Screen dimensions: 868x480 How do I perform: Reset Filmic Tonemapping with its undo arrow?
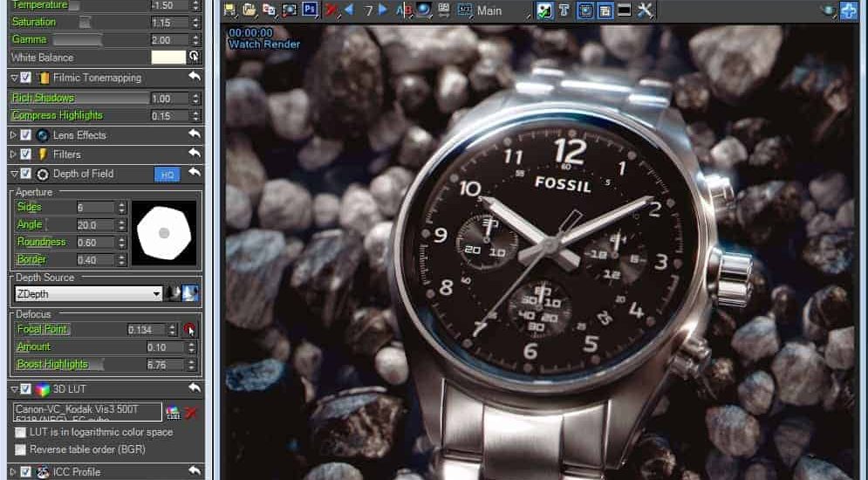[x=194, y=78]
